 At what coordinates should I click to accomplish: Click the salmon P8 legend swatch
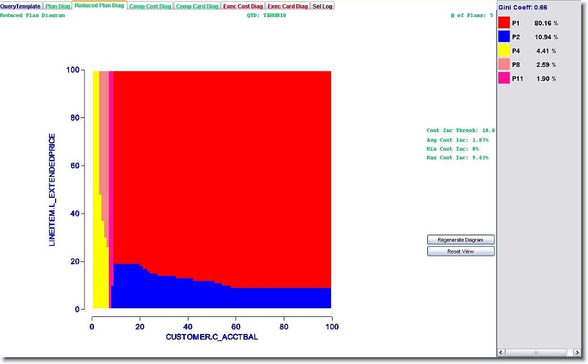point(504,65)
